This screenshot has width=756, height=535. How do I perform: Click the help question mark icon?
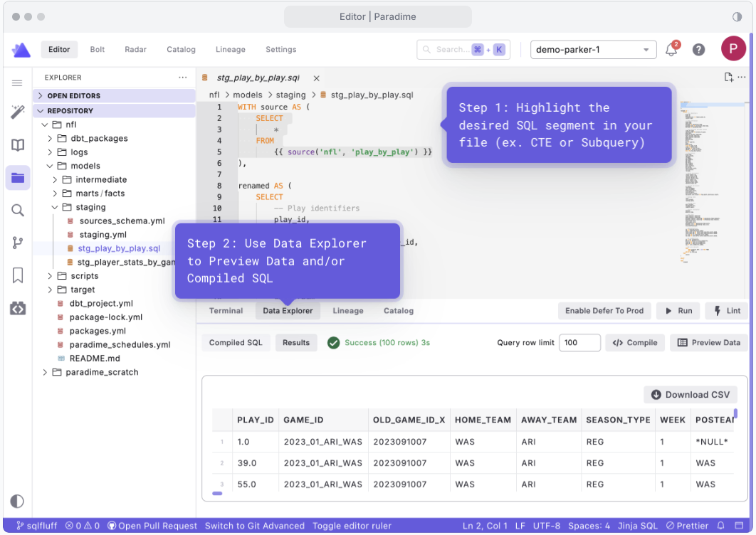click(699, 50)
